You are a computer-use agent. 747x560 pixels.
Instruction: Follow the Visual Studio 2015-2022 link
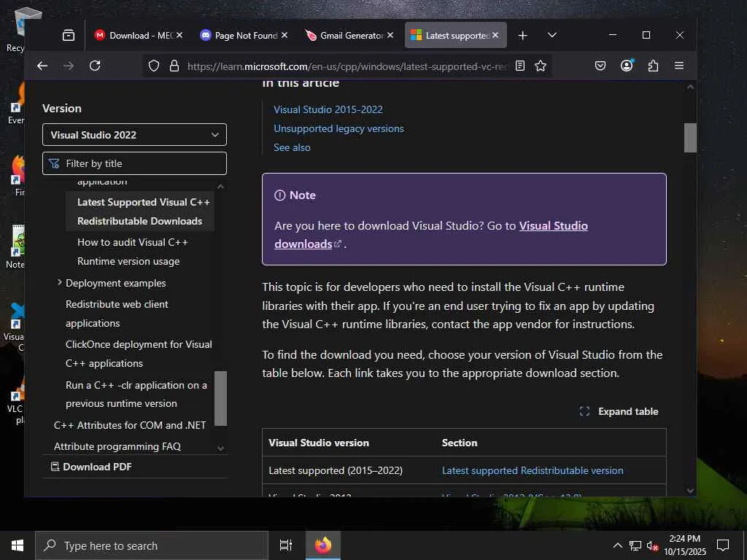(x=328, y=109)
